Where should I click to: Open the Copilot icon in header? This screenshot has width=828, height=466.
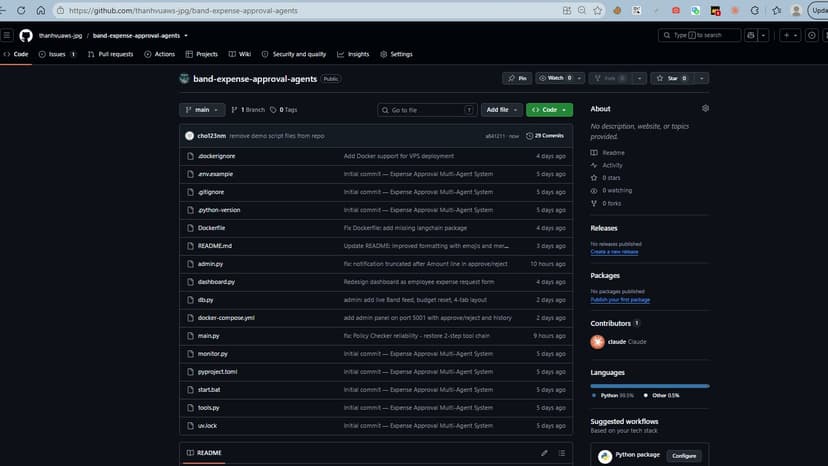click(x=750, y=35)
